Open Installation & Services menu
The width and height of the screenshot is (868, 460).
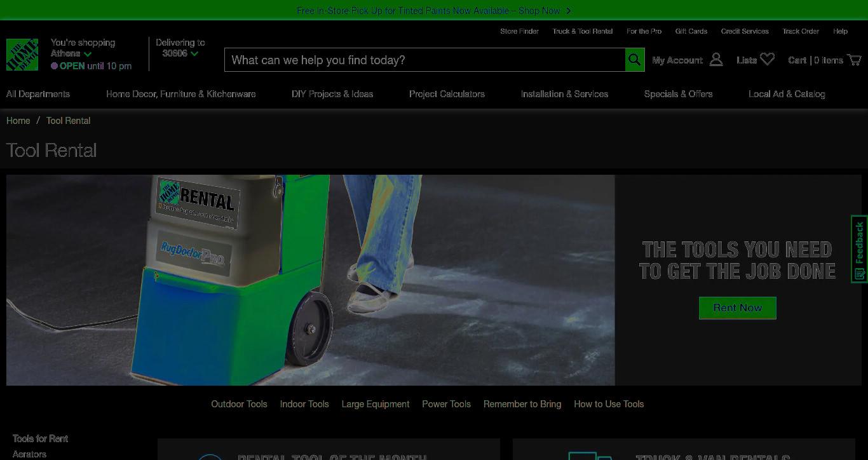564,94
